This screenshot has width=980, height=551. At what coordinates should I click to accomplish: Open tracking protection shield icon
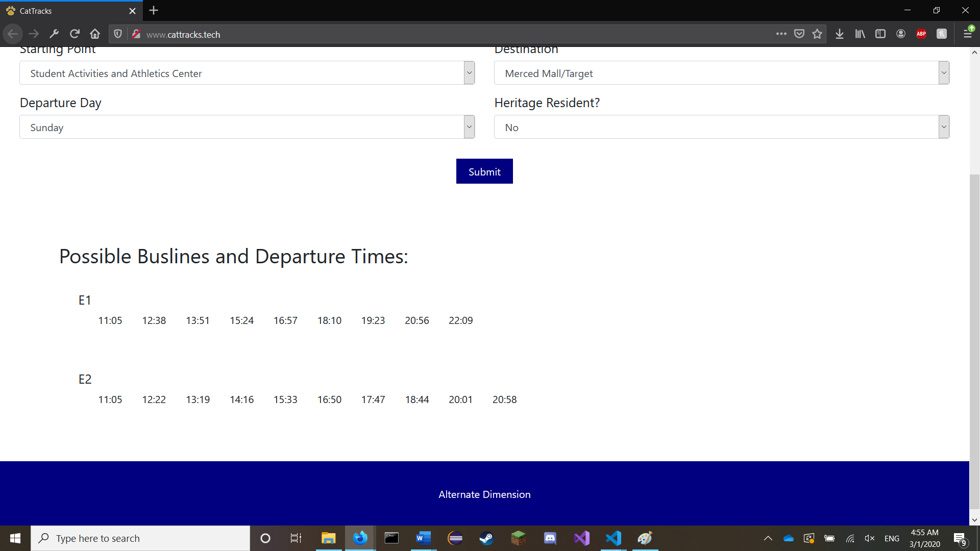click(118, 34)
